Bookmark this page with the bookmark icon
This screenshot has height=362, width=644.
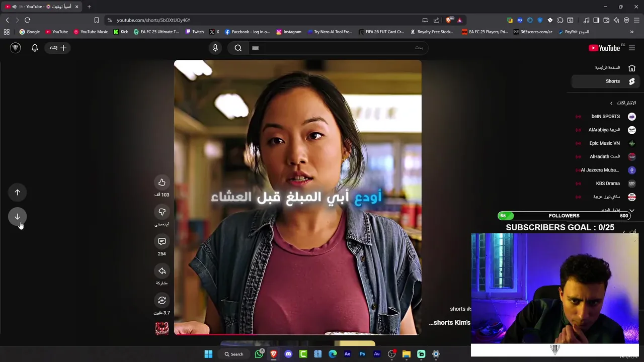pos(96,20)
